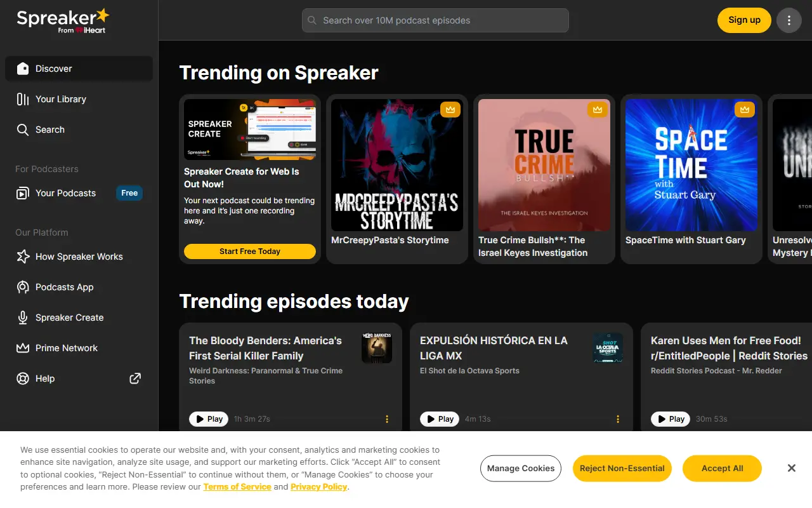Open Prime Network menu item
Screen dimensions: 812x508
[x=79, y=348]
